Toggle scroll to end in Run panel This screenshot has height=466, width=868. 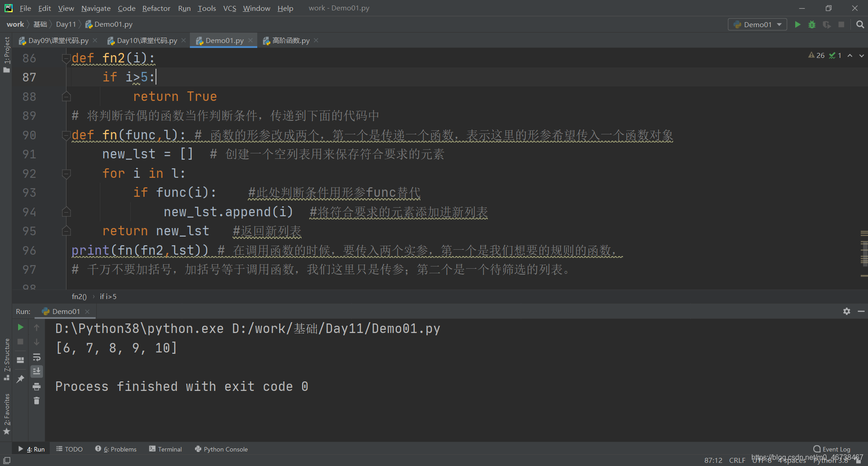coord(37,371)
